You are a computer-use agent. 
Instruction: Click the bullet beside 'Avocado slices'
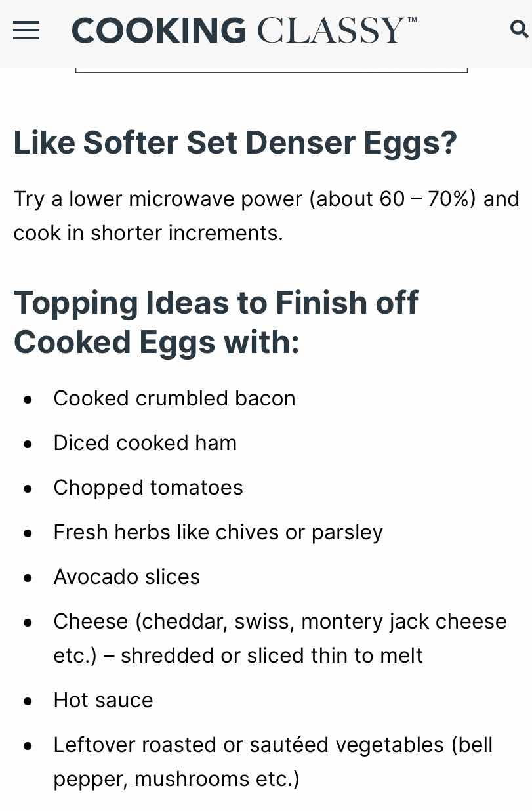pyautogui.click(x=28, y=577)
